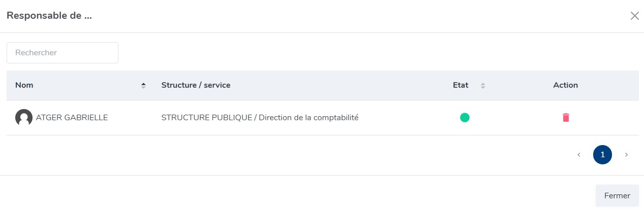Sort the list using the Etat sort arrows

[x=483, y=86]
